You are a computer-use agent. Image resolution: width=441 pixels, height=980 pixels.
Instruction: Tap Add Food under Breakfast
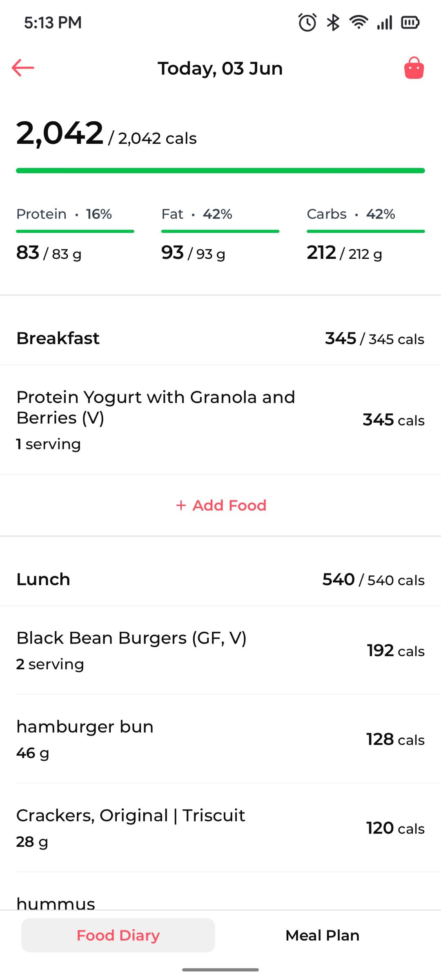[220, 505]
